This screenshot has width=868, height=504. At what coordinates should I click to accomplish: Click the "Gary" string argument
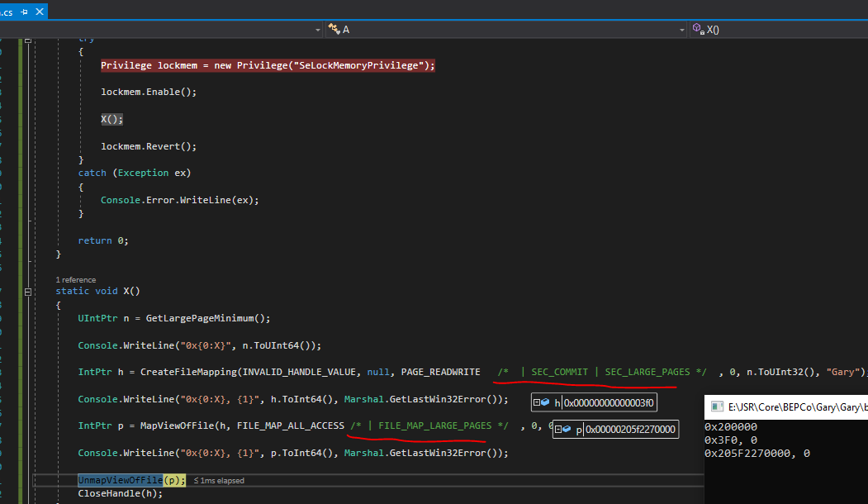843,372
